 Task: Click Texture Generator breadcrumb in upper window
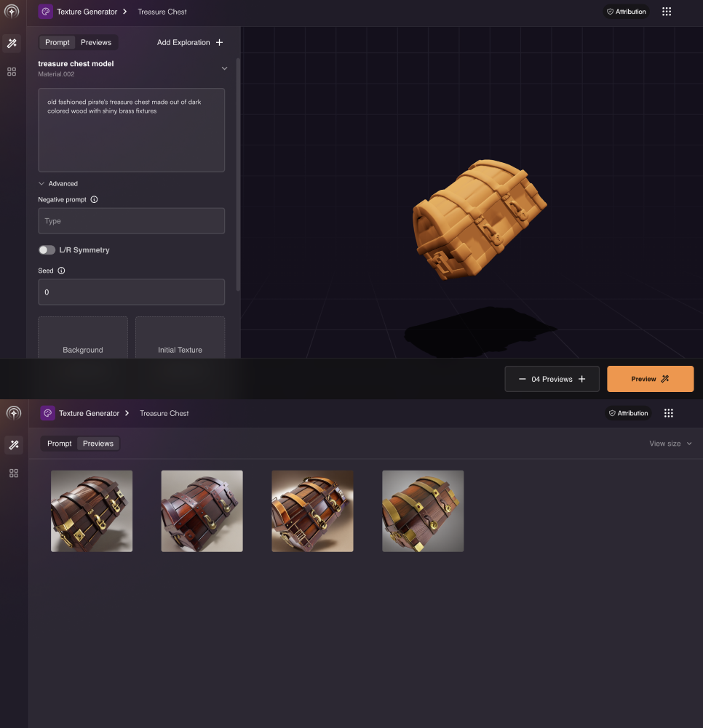pyautogui.click(x=87, y=12)
